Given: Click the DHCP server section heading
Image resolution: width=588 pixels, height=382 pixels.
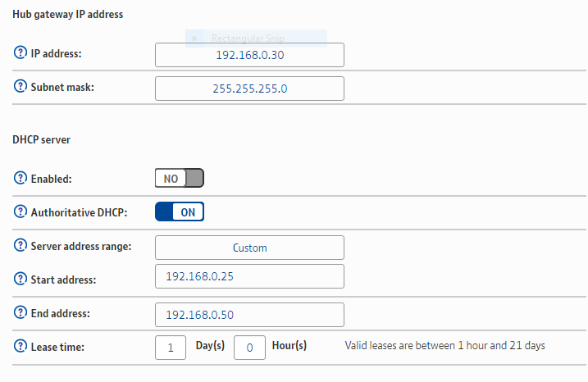Looking at the screenshot, I should tap(41, 140).
